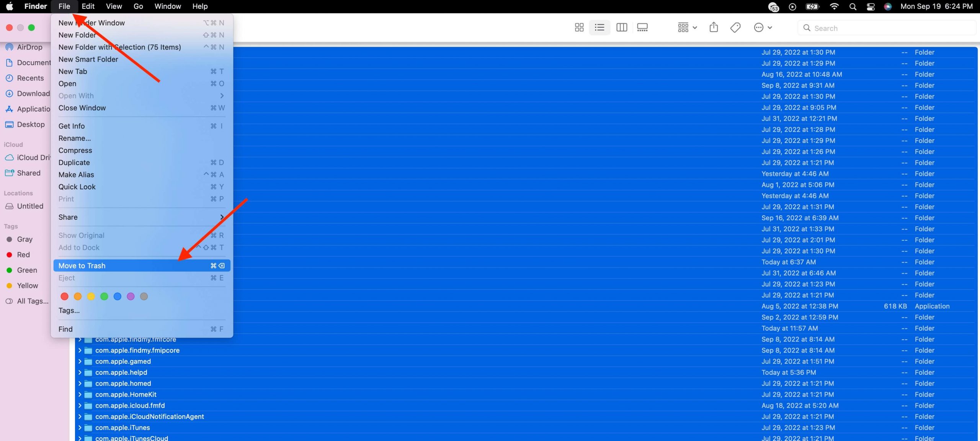This screenshot has height=441, width=980.
Task: Click the gallery view button in toolbar
Action: (x=642, y=28)
